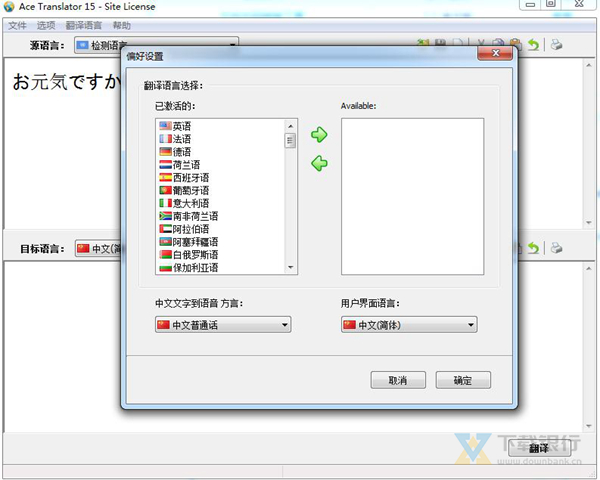
Task: Select 葡萄牙语 in activated list
Action: pos(221,190)
